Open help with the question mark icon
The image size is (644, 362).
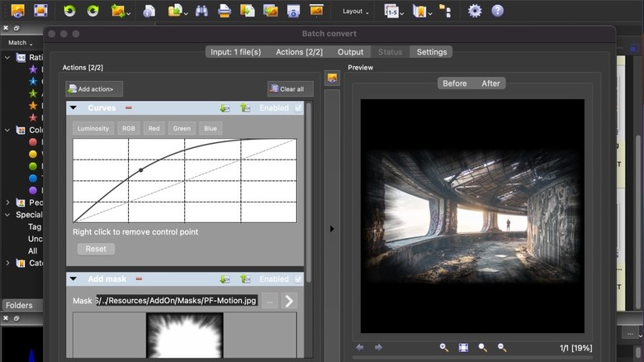497,11
